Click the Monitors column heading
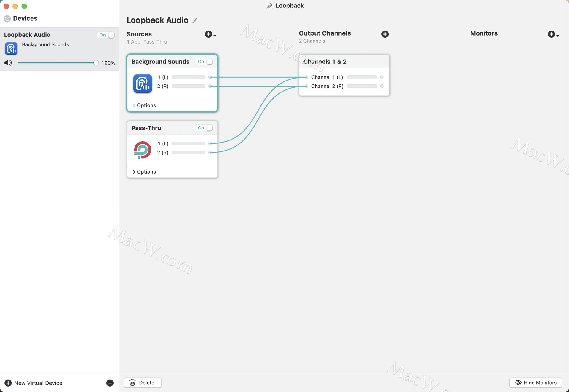 [484, 33]
